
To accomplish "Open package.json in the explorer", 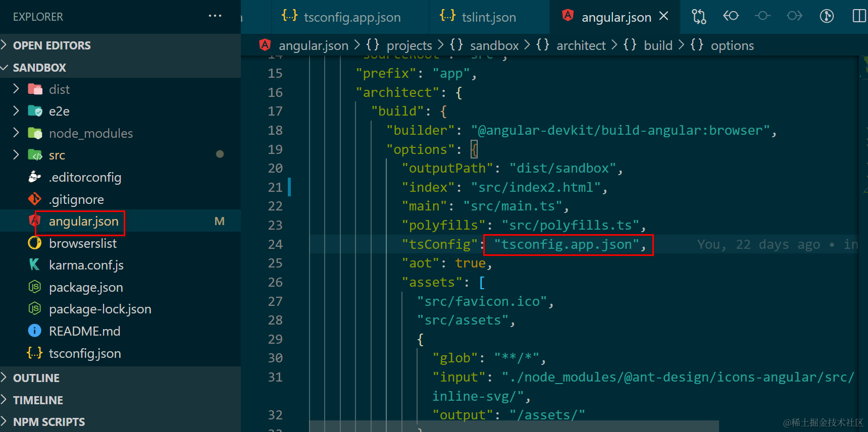I will pos(120,287).
